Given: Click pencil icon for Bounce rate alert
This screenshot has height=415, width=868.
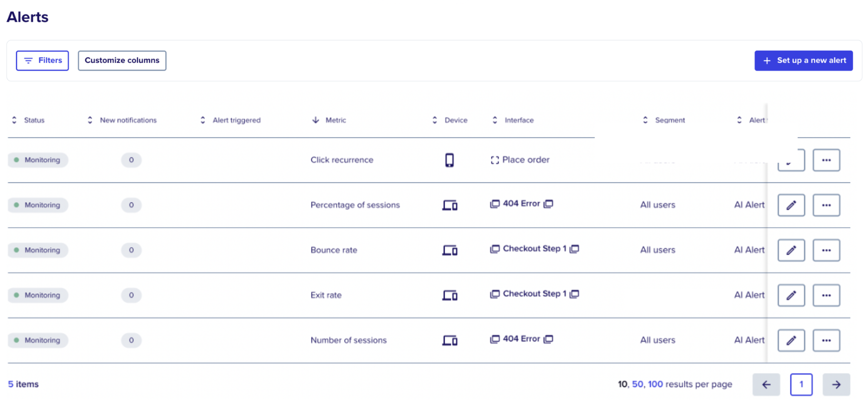Looking at the screenshot, I should pos(791,250).
